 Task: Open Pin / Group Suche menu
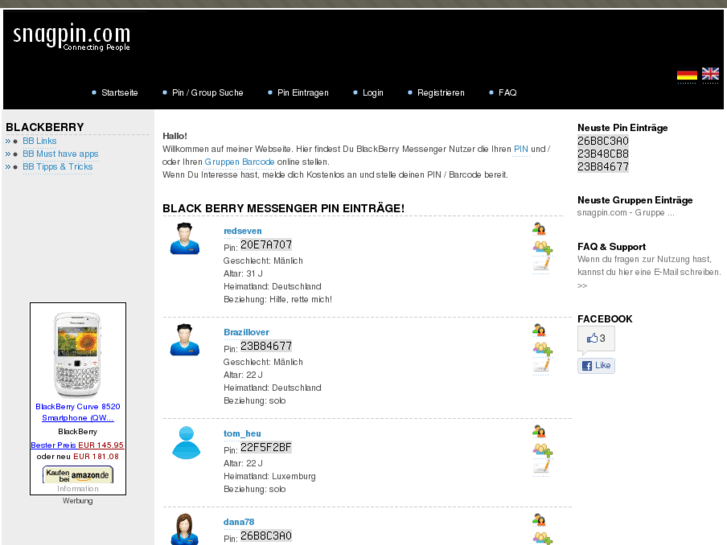coord(207,93)
